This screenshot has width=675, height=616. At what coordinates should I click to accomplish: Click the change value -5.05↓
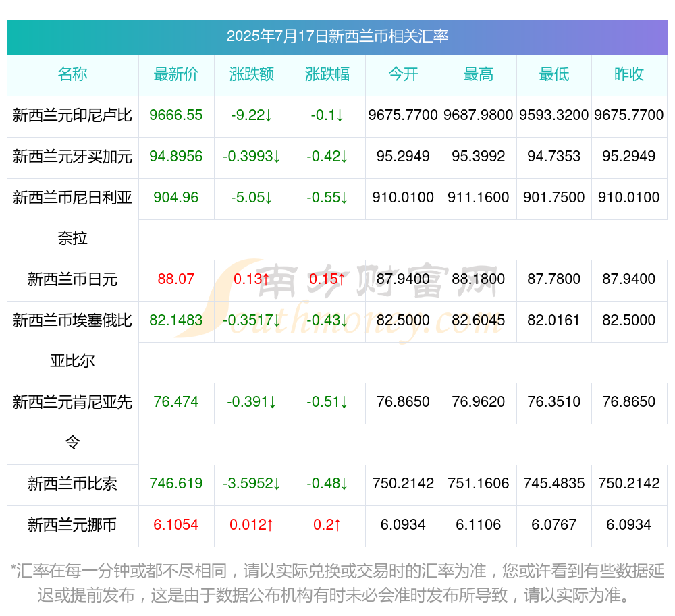252,198
